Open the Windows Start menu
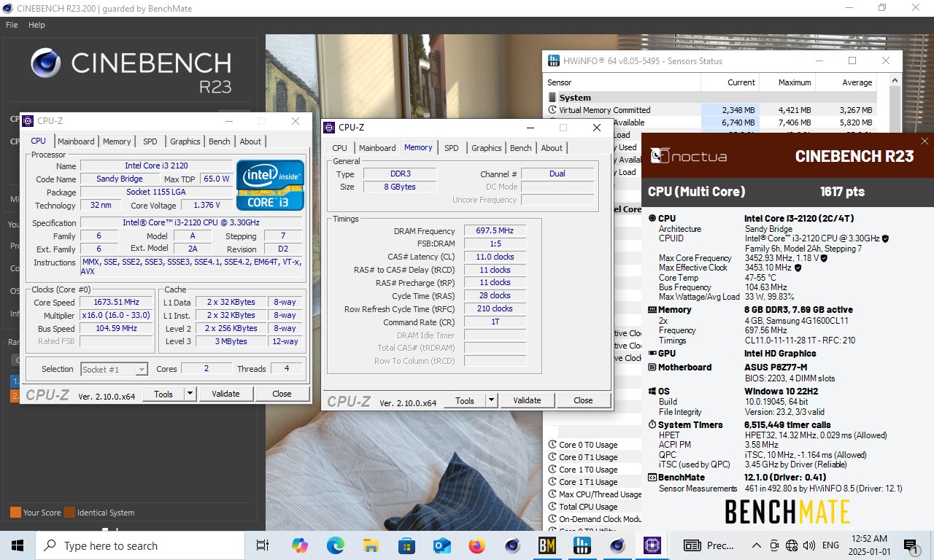The image size is (934, 560). point(18,545)
